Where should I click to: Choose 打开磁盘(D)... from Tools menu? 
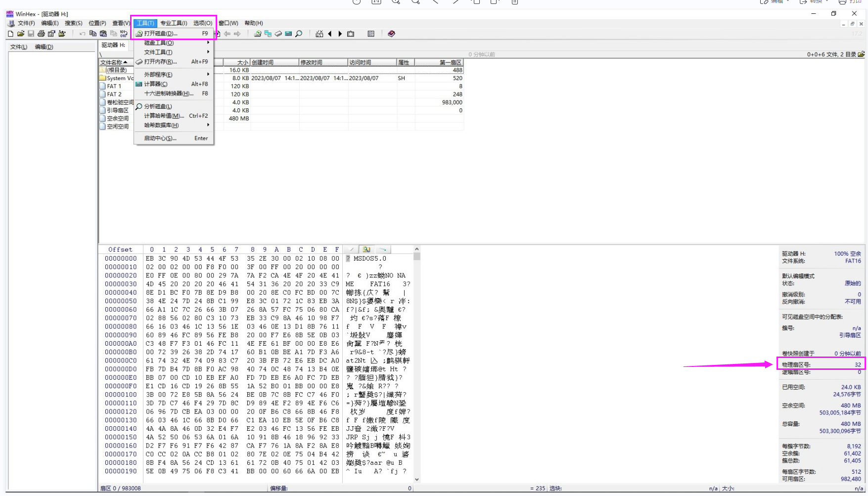coord(174,34)
